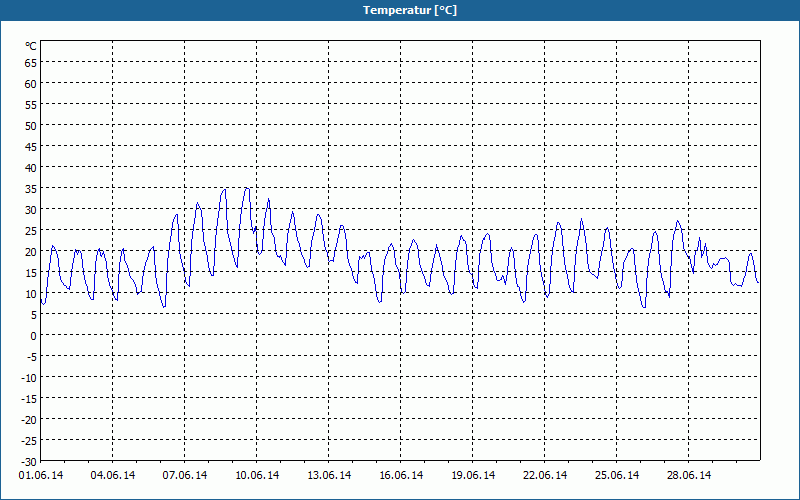Select the 55 y-axis label
The image size is (800, 500).
[x=31, y=105]
